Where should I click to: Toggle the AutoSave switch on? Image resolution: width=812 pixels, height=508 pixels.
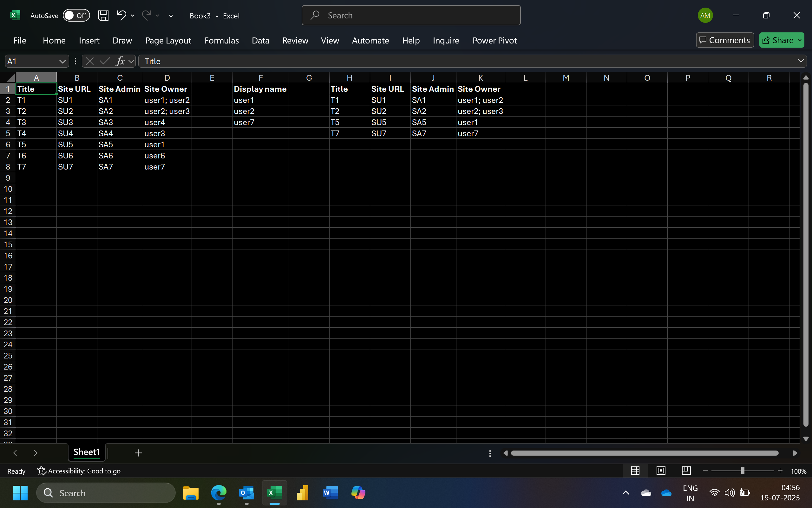[x=76, y=16]
